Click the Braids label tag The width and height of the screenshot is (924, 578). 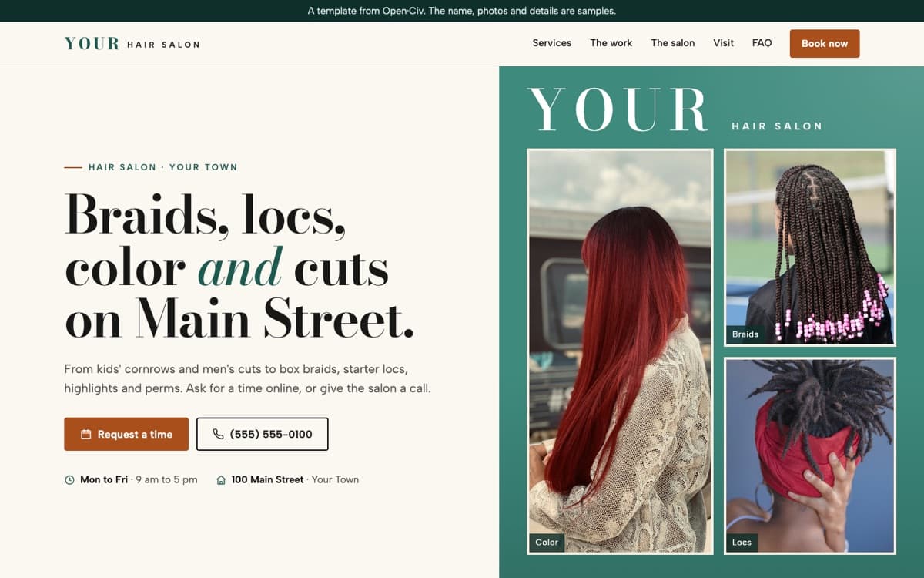pos(745,334)
